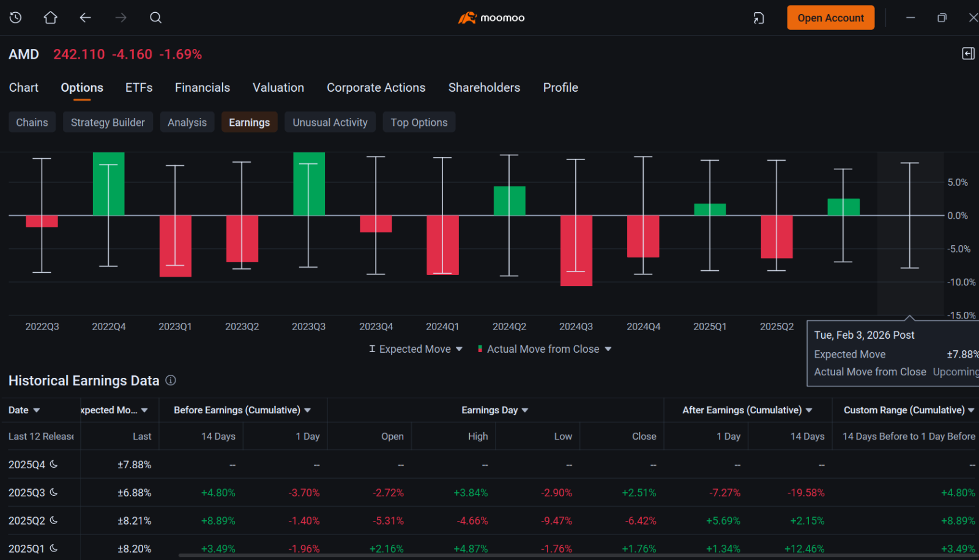Open the Profile tab
The image size is (979, 560).
pos(560,87)
